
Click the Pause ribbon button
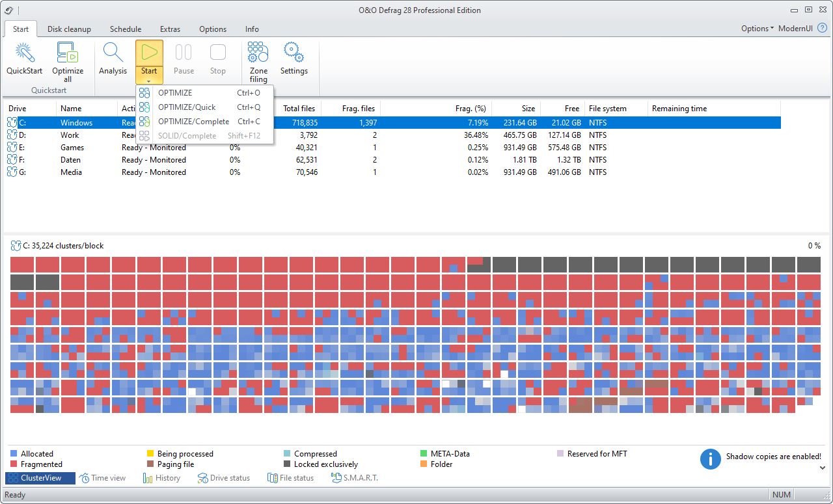click(x=184, y=59)
